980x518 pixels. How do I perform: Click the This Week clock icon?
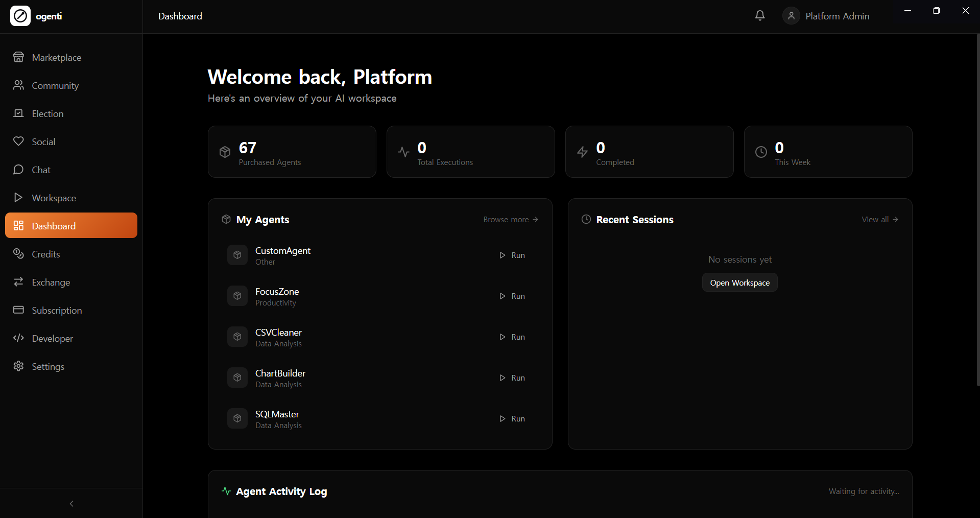(x=761, y=152)
